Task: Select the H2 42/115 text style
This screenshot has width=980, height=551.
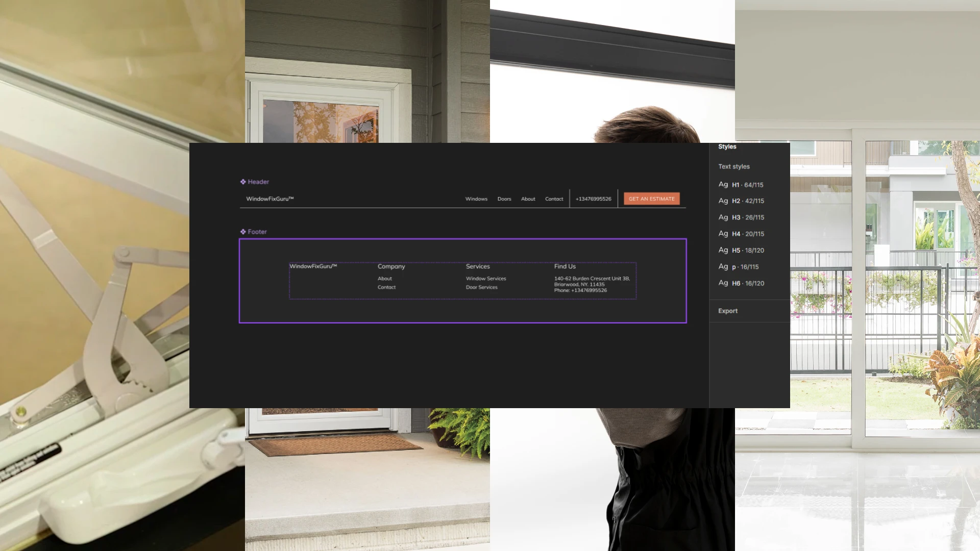Action: coord(741,201)
